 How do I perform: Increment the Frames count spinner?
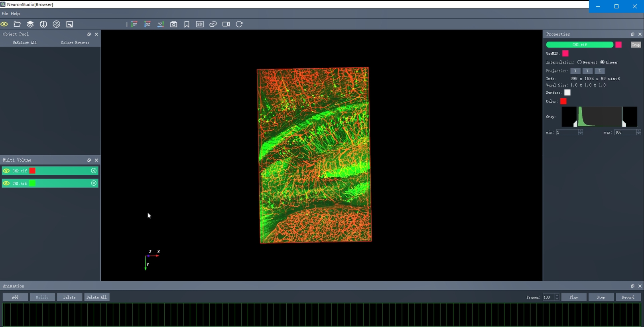tap(557, 295)
